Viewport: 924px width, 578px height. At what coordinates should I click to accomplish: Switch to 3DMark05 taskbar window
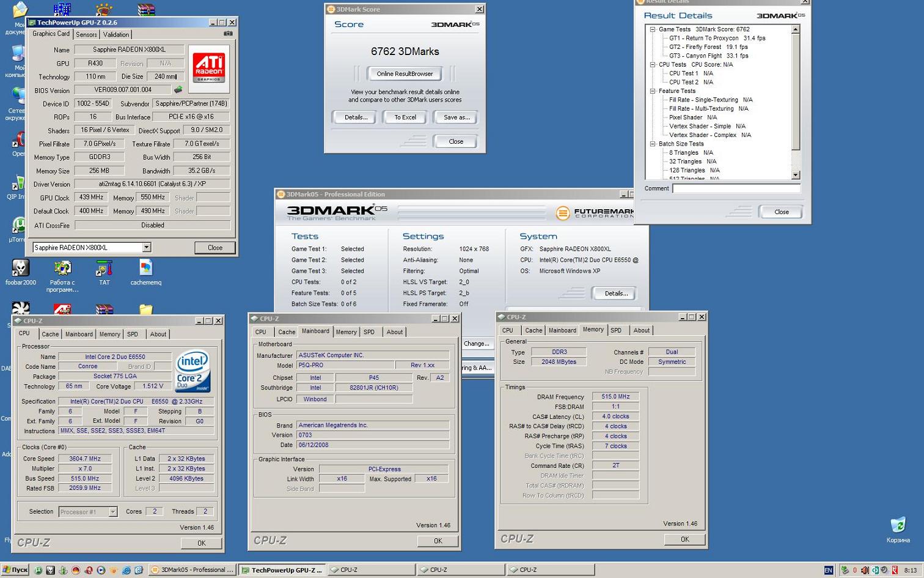[x=192, y=570]
